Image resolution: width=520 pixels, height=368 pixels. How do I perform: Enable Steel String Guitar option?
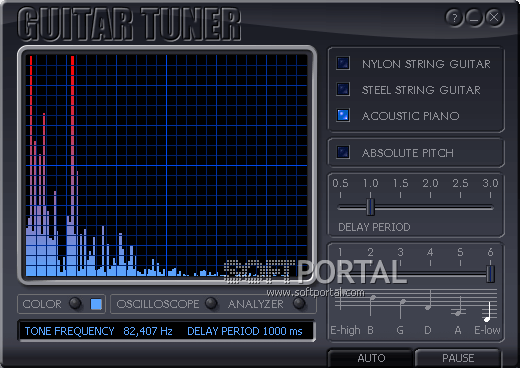pos(343,89)
